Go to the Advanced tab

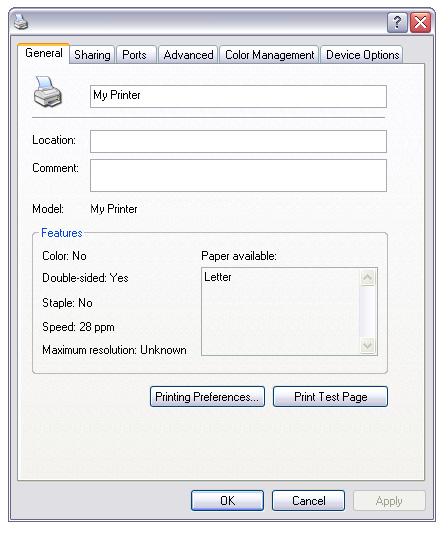click(188, 55)
